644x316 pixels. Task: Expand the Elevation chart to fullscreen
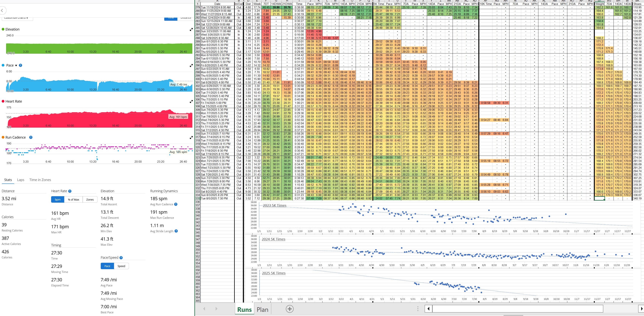click(x=191, y=30)
